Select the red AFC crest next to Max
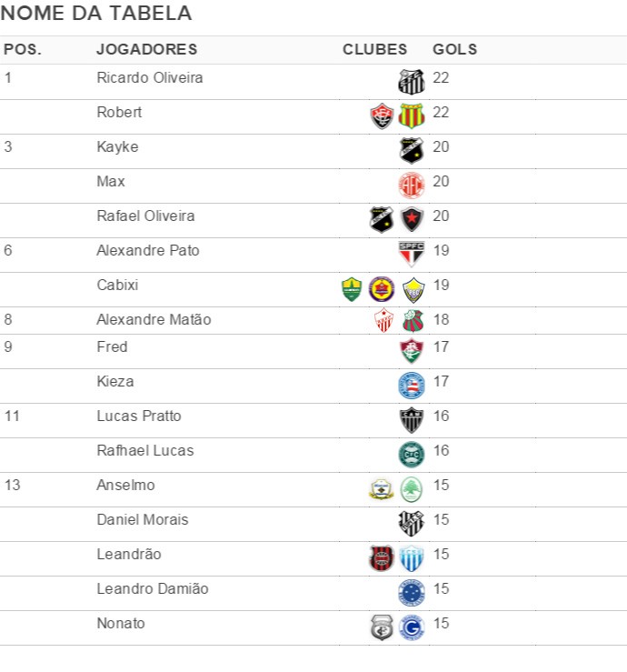Viewport: 627px width, 672px height. (411, 186)
